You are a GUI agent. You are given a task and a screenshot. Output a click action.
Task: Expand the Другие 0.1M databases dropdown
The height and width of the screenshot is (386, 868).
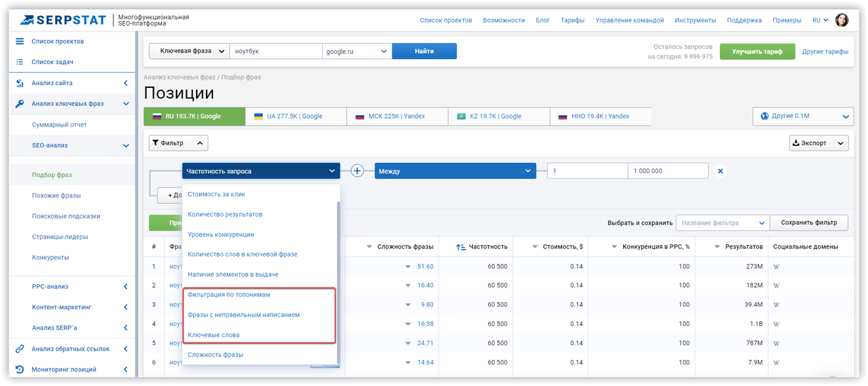point(803,116)
